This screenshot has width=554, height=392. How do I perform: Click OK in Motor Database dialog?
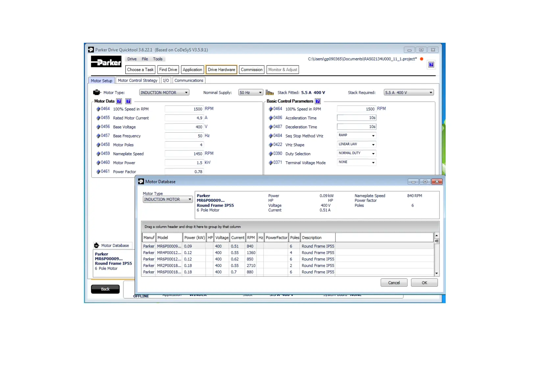[x=424, y=283]
